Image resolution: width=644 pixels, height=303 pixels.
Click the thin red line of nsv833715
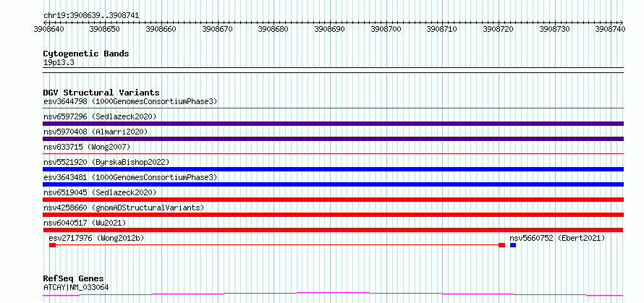pyautogui.click(x=333, y=154)
